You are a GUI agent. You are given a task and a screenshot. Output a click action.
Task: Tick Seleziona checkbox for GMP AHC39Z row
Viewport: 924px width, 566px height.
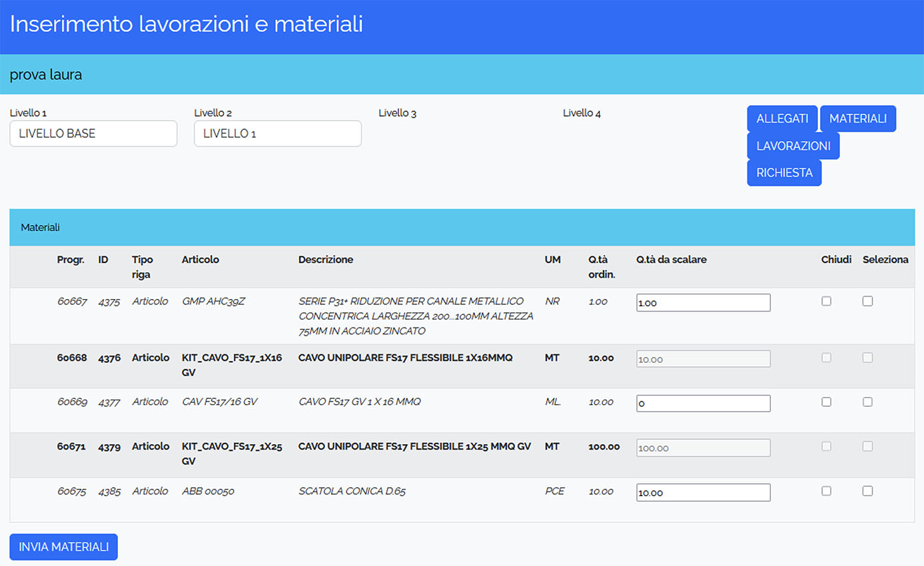(867, 301)
